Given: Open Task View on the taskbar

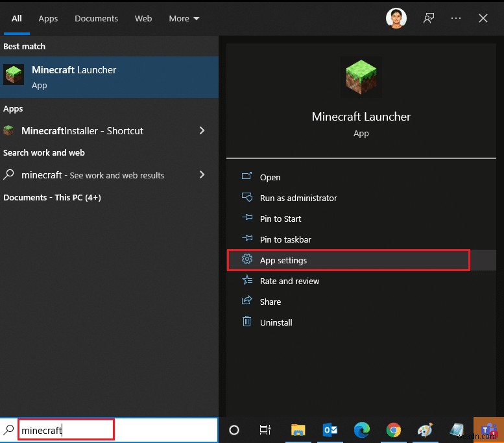Looking at the screenshot, I should point(265,430).
